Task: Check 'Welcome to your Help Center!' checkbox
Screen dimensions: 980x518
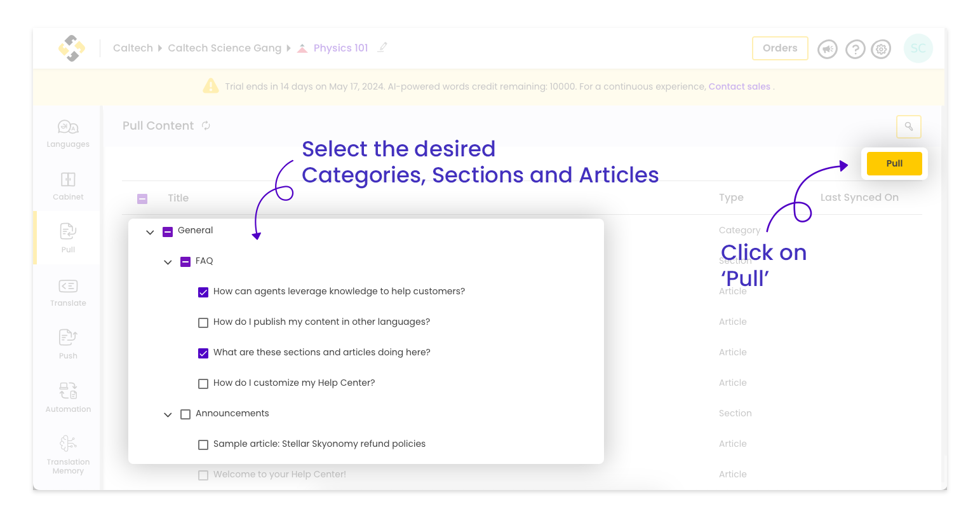Action: tap(203, 475)
